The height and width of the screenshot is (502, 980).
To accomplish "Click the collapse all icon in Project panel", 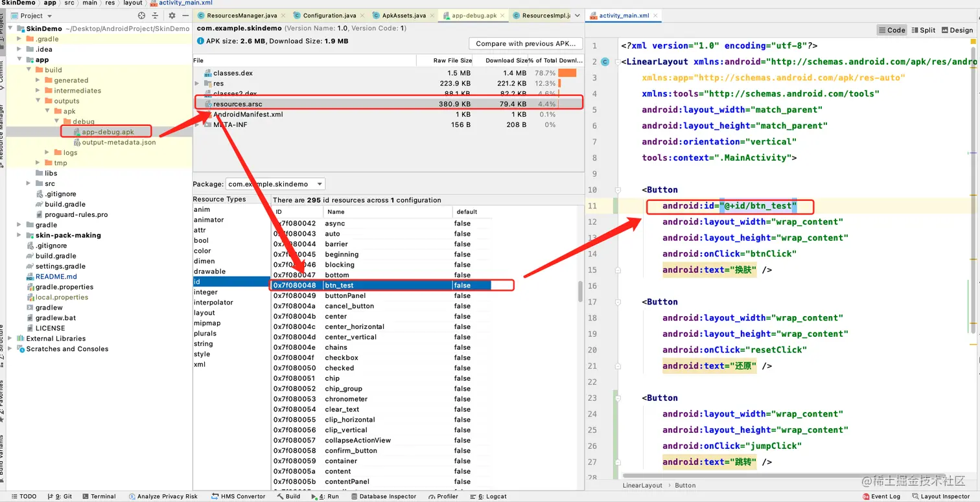I will pyautogui.click(x=155, y=16).
